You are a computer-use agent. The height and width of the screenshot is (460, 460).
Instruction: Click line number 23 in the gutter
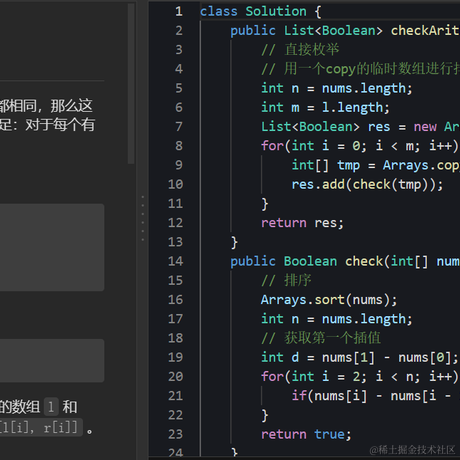pyautogui.click(x=175, y=434)
